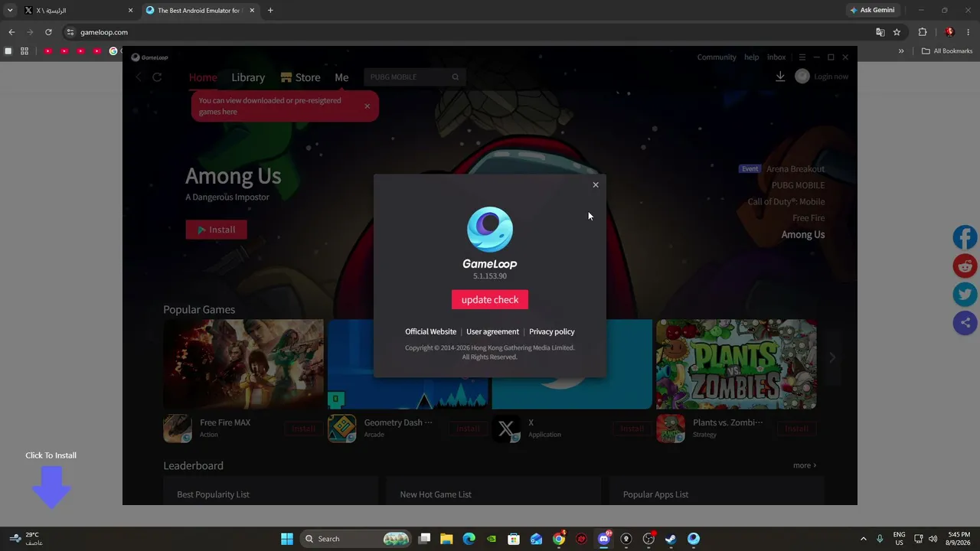Click the purple share icon on the side

point(965,323)
